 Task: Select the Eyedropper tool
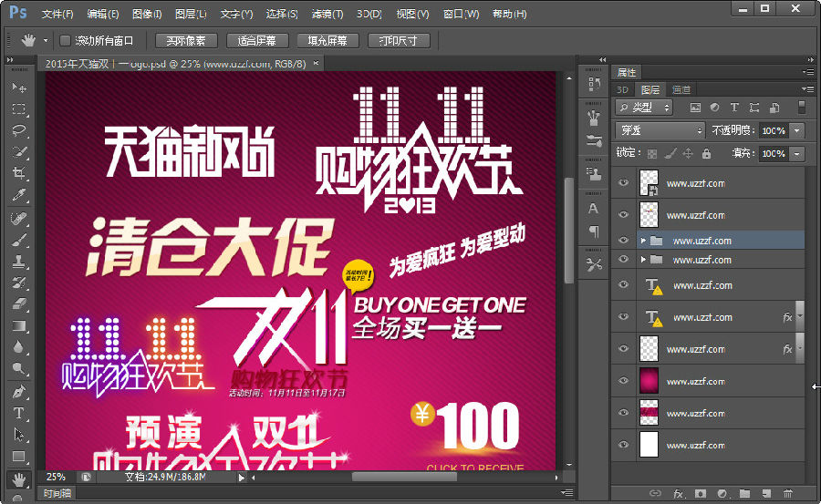[x=19, y=195]
